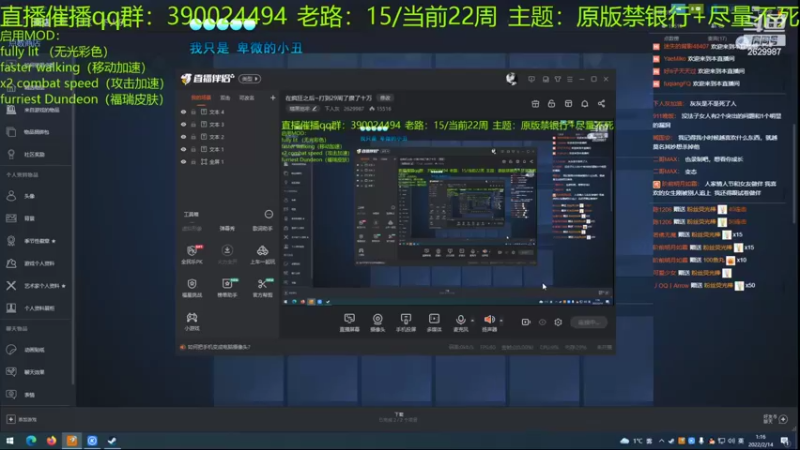Open the gift box icon above the preview
This screenshot has width=800, height=450.
coord(535,104)
